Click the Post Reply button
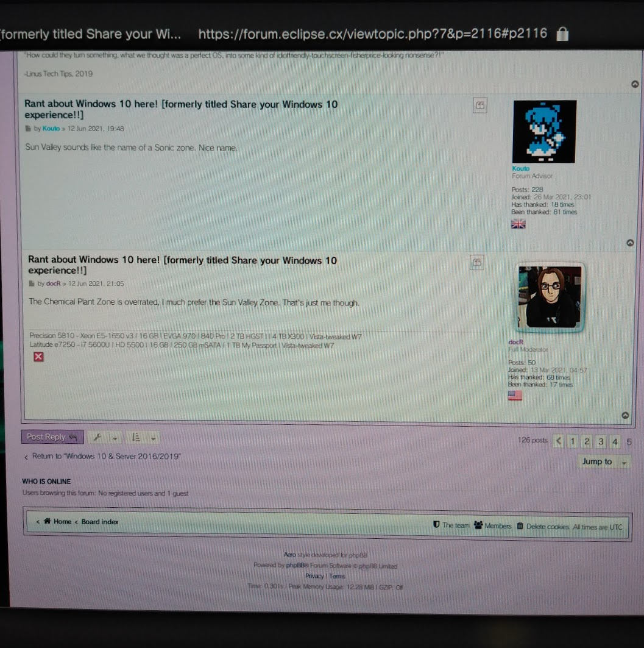Image resolution: width=644 pixels, height=648 pixels. coord(52,437)
